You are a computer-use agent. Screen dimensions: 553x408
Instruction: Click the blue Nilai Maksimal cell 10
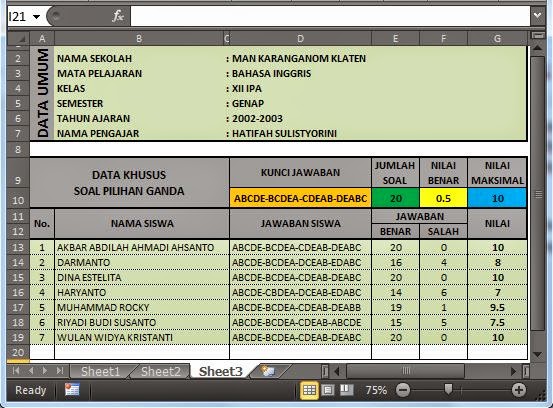[497, 198]
